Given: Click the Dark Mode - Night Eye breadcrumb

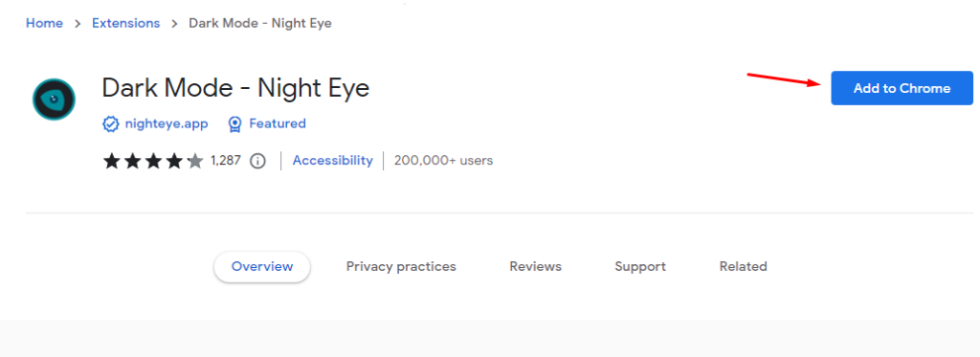Looking at the screenshot, I should [260, 23].
